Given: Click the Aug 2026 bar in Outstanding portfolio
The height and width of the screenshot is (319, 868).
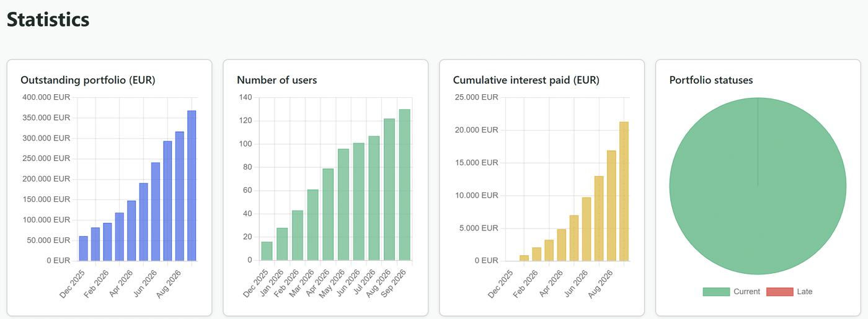Looking at the screenshot, I should (180, 196).
